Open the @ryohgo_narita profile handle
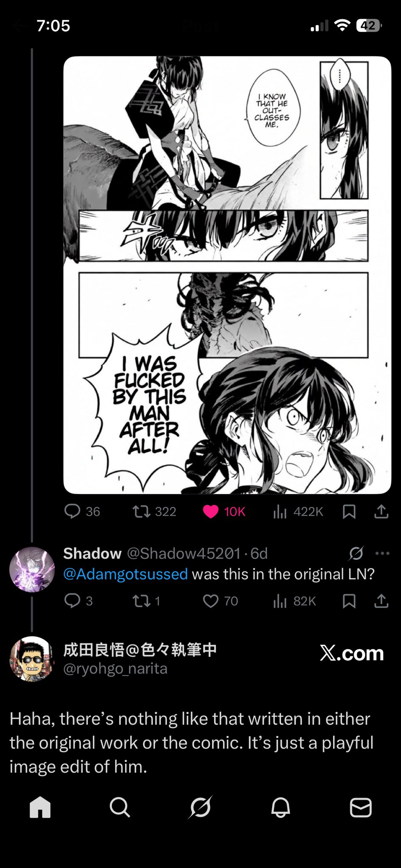The height and width of the screenshot is (868, 401). (115, 668)
